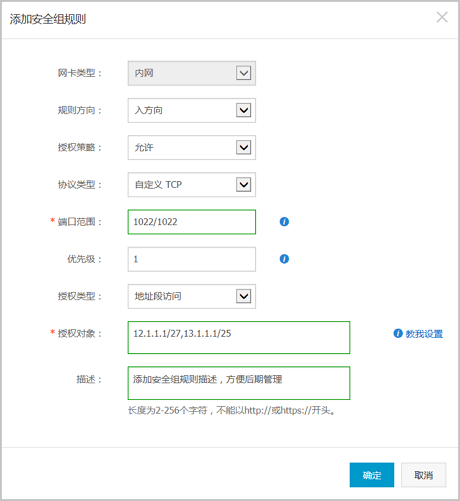This screenshot has height=501, width=460.
Task: Click the 优先级 input field
Action: 192,259
